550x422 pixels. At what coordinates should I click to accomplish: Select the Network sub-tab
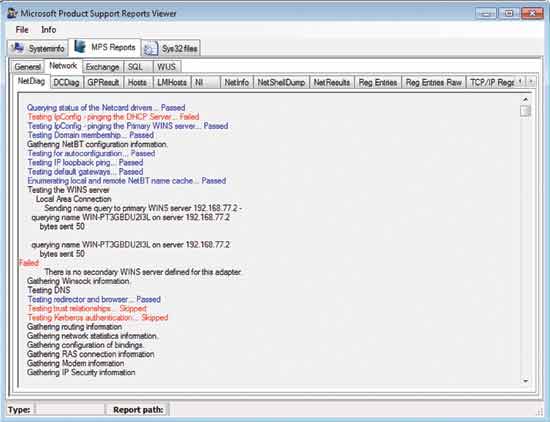point(63,66)
